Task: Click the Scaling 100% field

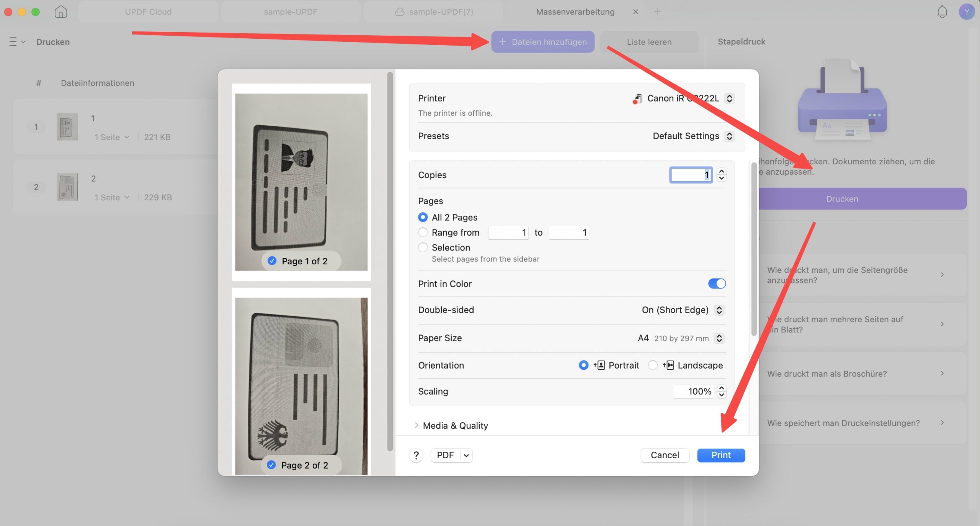Action: click(694, 391)
